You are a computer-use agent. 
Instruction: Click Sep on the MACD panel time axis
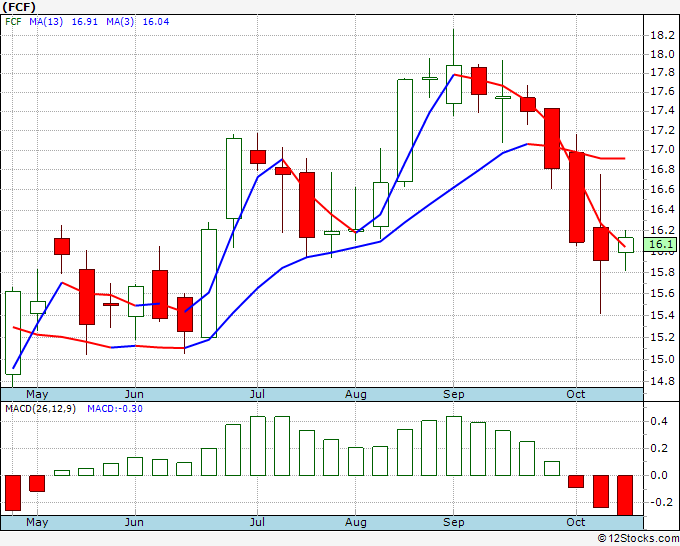click(454, 522)
